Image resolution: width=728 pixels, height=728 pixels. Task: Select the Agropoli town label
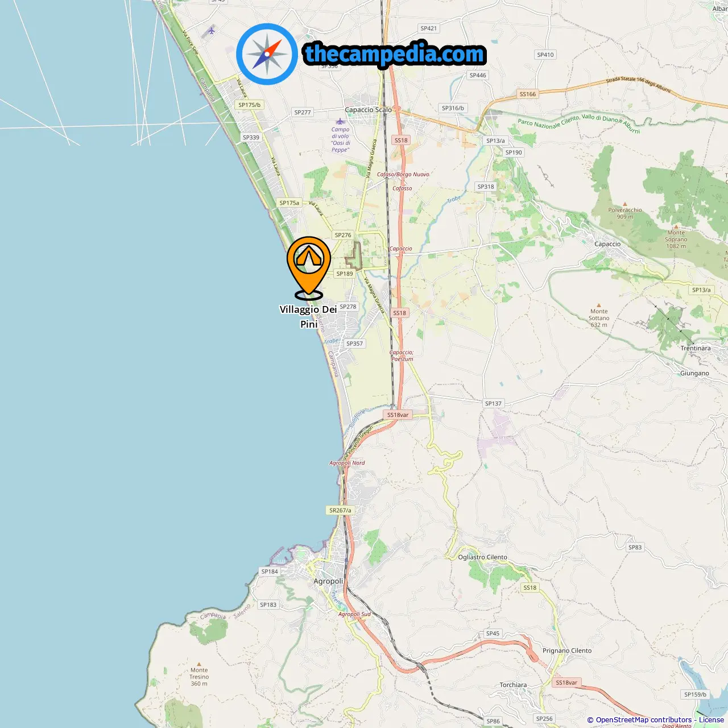pyautogui.click(x=328, y=581)
